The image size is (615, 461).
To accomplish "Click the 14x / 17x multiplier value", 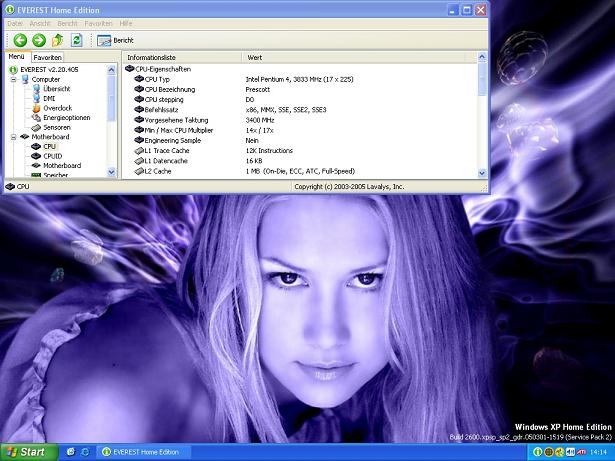I will 260,130.
